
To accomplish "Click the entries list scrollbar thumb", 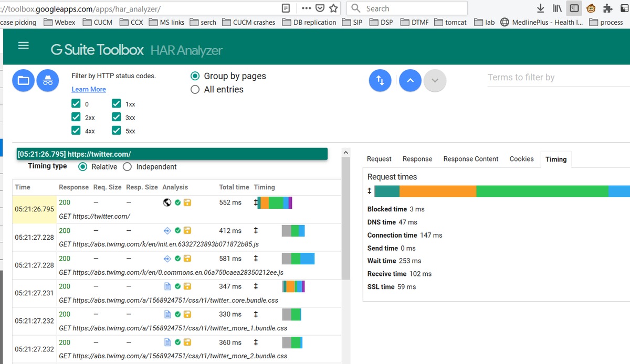I will [345, 219].
